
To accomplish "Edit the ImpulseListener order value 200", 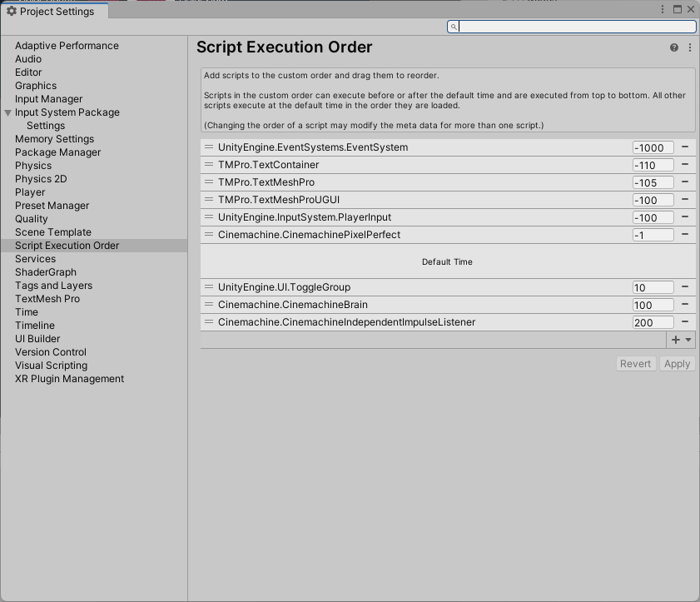I will pos(653,322).
